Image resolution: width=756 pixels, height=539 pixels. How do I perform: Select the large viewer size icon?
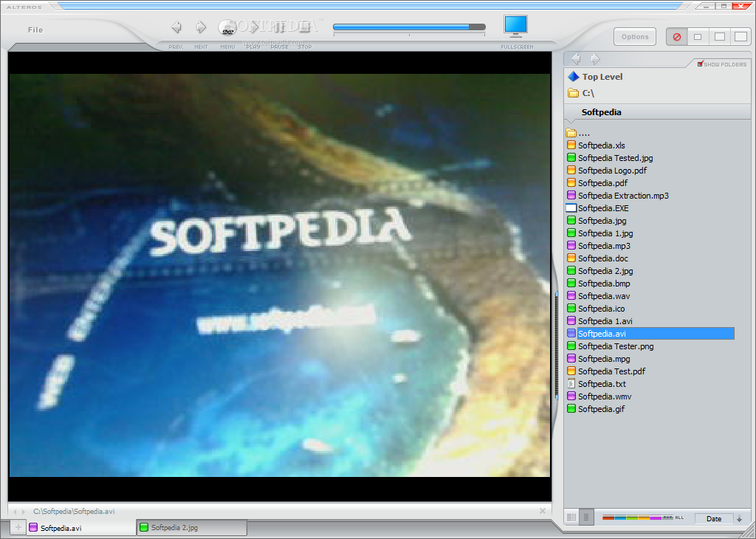click(740, 37)
